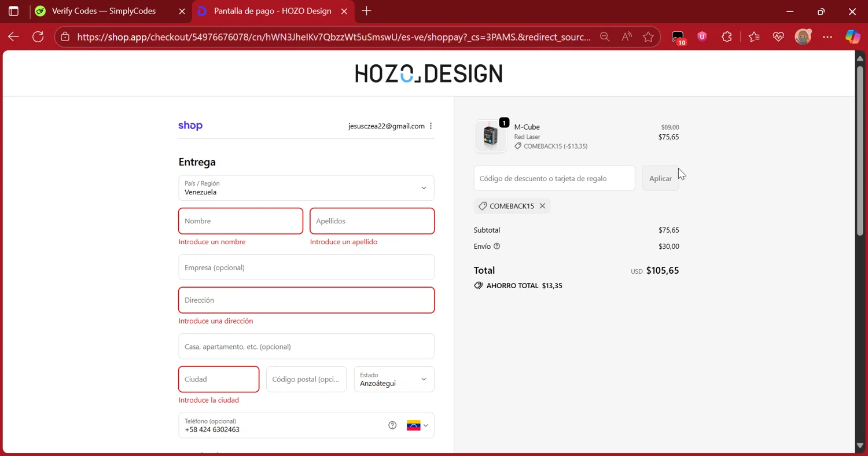Click Casa, apartamento, etc. field

coord(306,347)
